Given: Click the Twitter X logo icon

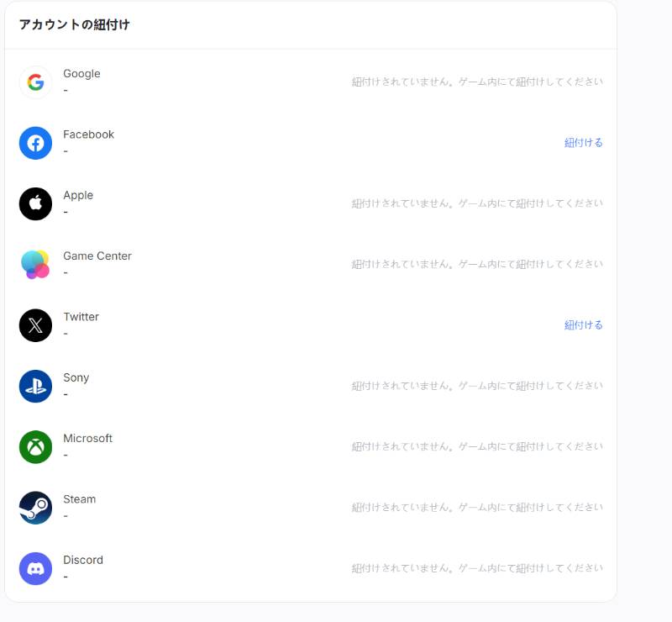Looking at the screenshot, I should [x=35, y=325].
